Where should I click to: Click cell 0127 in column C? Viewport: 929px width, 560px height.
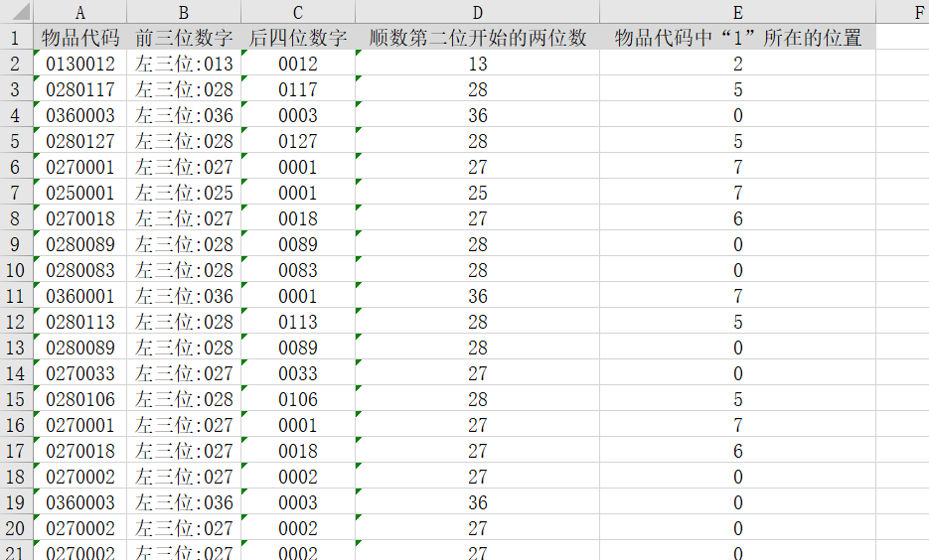(298, 140)
